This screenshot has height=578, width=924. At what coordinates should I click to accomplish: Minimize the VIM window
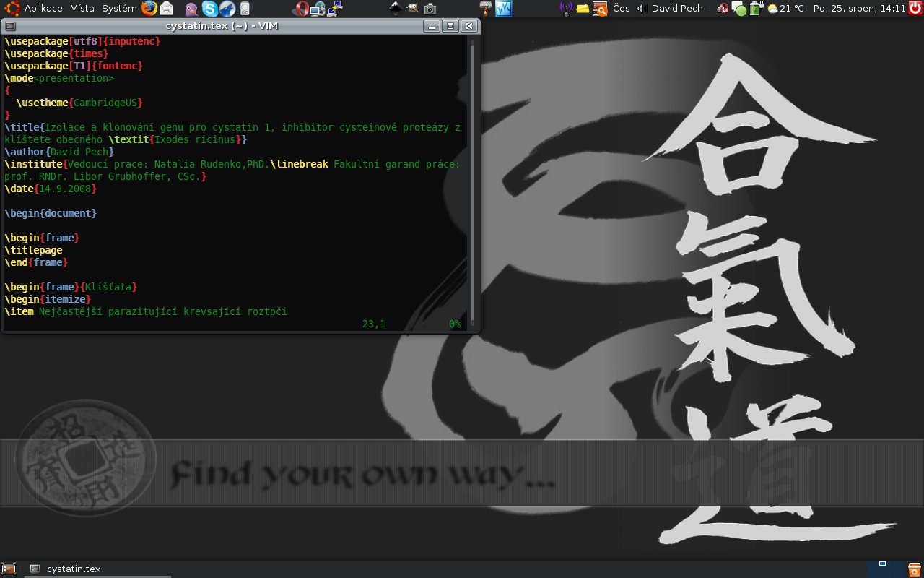(432, 26)
